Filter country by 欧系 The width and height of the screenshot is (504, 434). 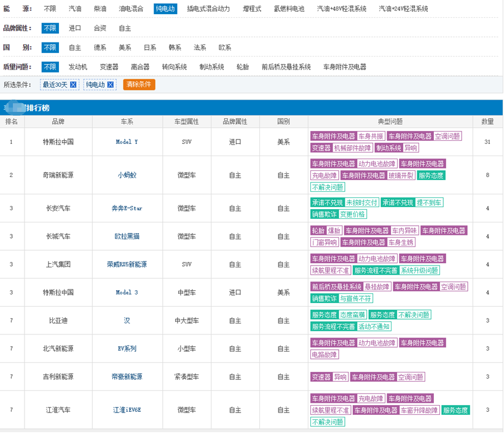tap(225, 47)
